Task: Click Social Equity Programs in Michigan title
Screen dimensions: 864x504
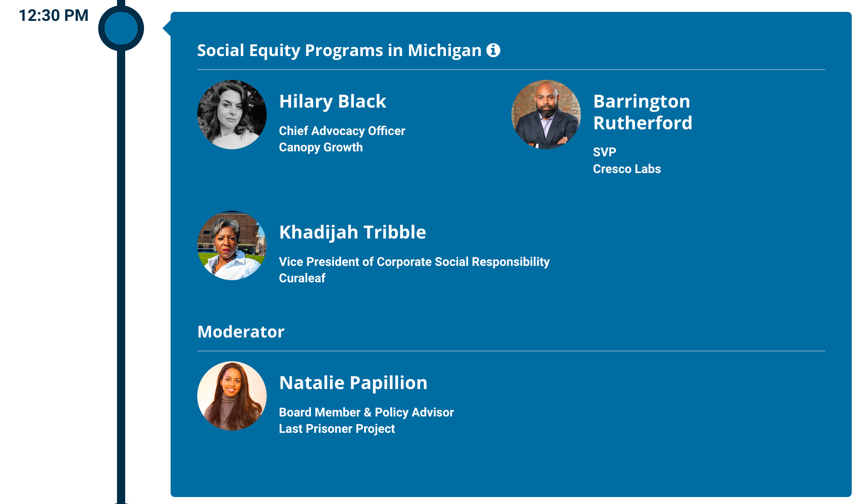Action: (340, 50)
